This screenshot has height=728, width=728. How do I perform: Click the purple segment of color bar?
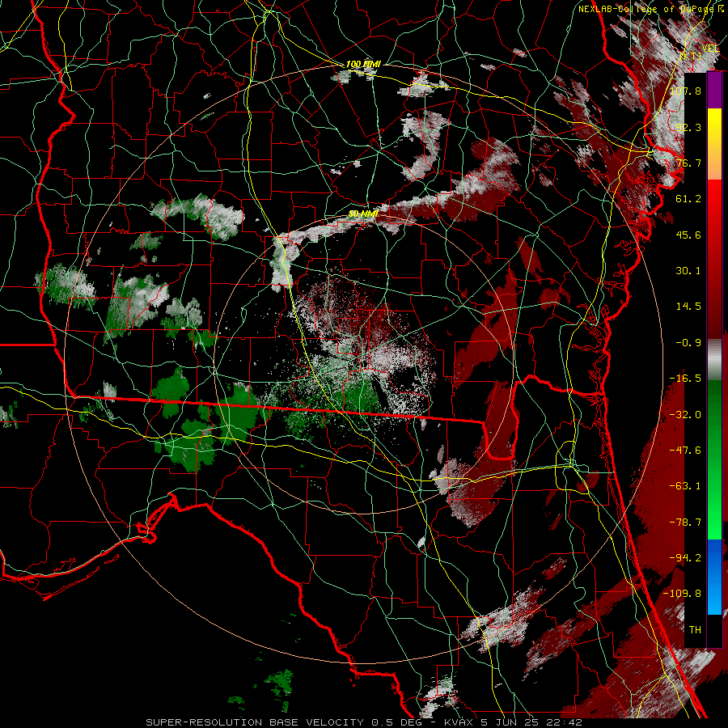click(x=714, y=91)
